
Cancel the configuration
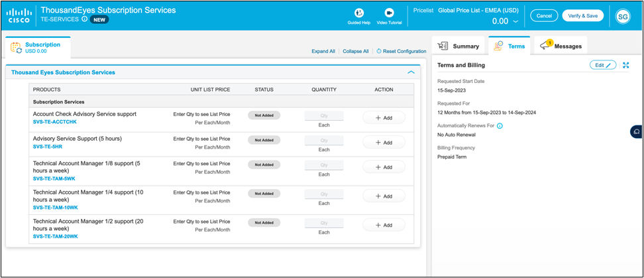pyautogui.click(x=544, y=16)
